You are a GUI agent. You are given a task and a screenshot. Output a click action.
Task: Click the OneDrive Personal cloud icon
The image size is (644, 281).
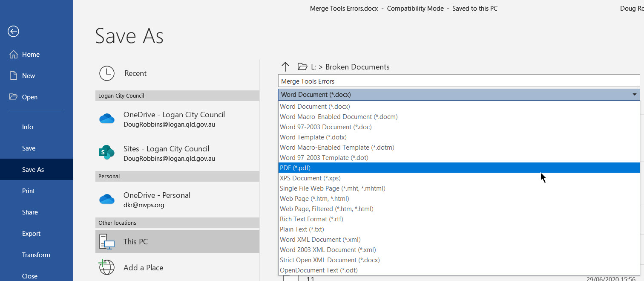click(x=106, y=199)
